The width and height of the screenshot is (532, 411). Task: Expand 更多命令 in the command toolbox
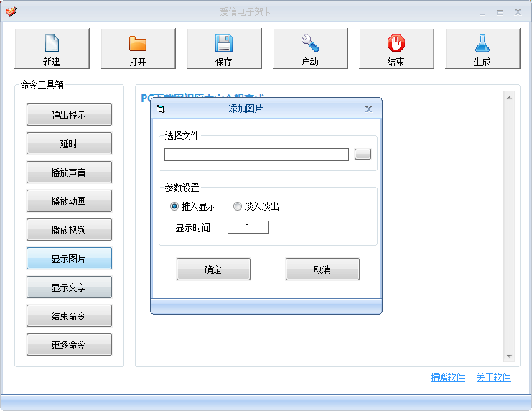tap(69, 345)
